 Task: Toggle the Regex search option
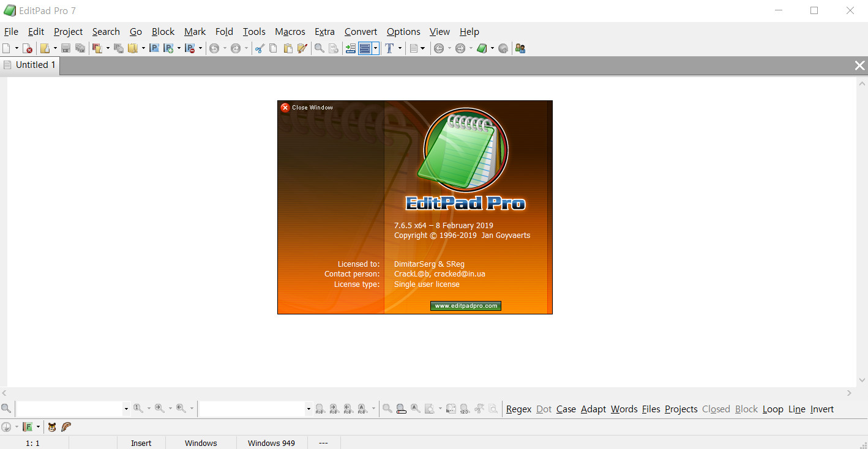tap(518, 409)
